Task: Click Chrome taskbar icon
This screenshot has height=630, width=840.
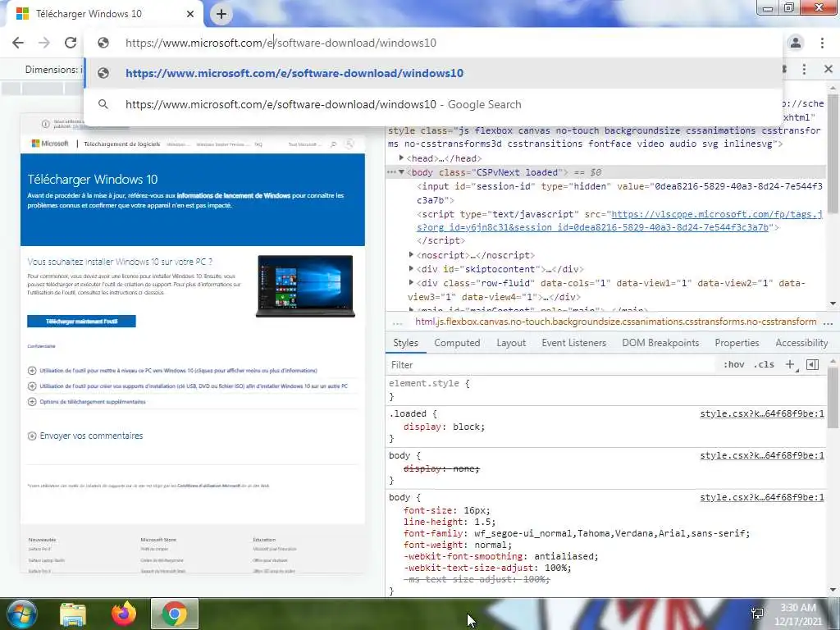Action: tap(175, 614)
